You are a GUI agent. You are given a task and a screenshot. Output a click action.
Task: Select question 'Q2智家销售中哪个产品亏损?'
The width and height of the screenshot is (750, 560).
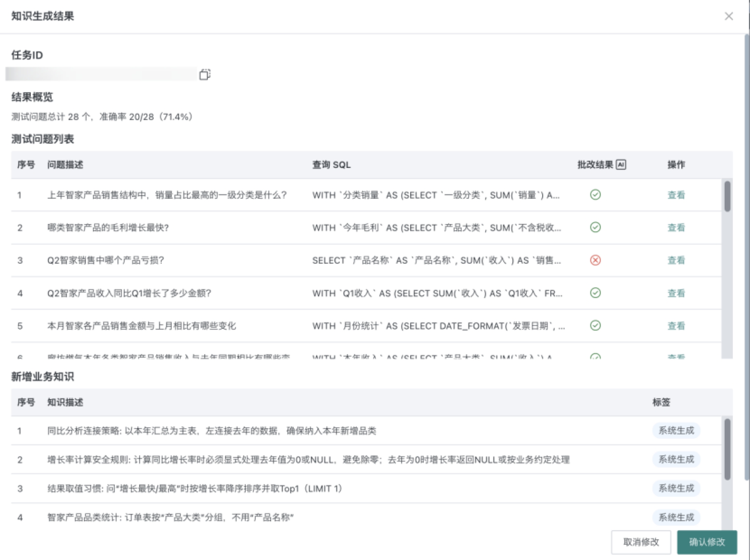coord(106,260)
